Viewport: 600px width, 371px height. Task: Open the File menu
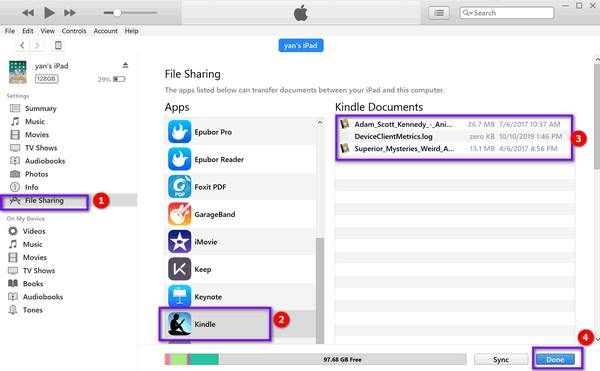tap(10, 31)
